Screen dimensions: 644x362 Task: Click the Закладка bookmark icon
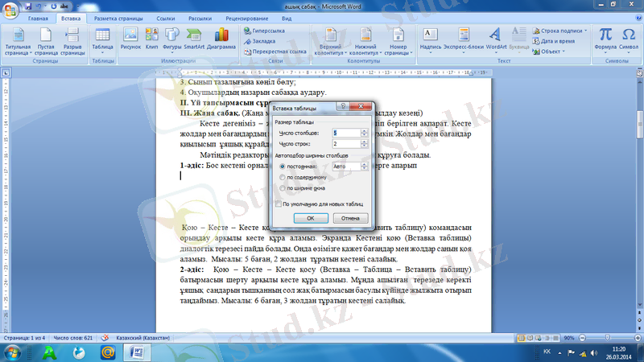262,40
